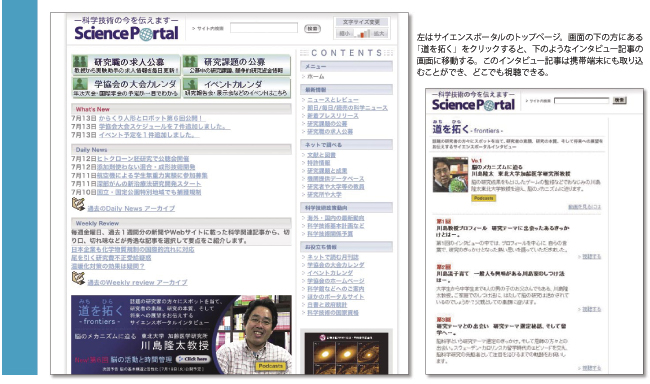Screen dimensions: 650x384
Task: Open the 研究職の求人公募 banner
Action: pyautogui.click(x=126, y=65)
